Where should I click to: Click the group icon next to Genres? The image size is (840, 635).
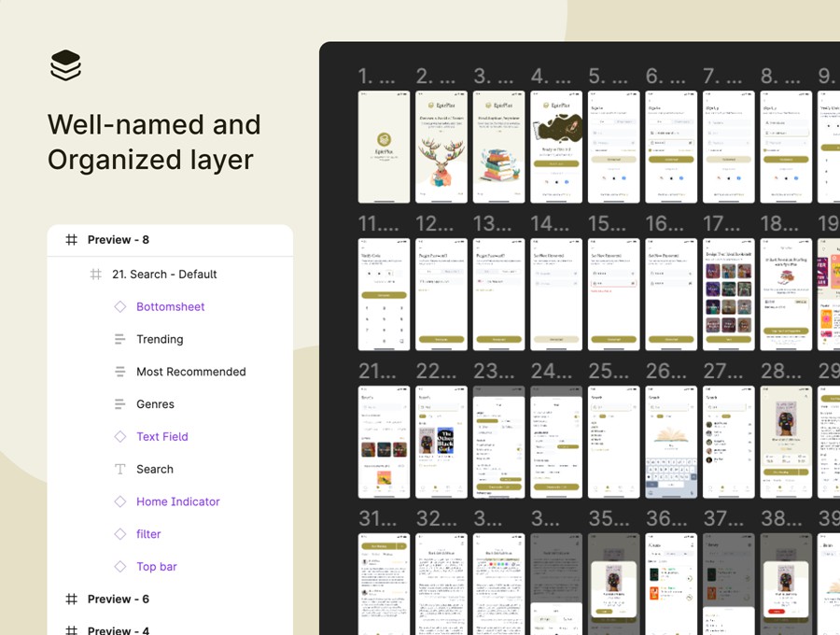[x=120, y=403]
